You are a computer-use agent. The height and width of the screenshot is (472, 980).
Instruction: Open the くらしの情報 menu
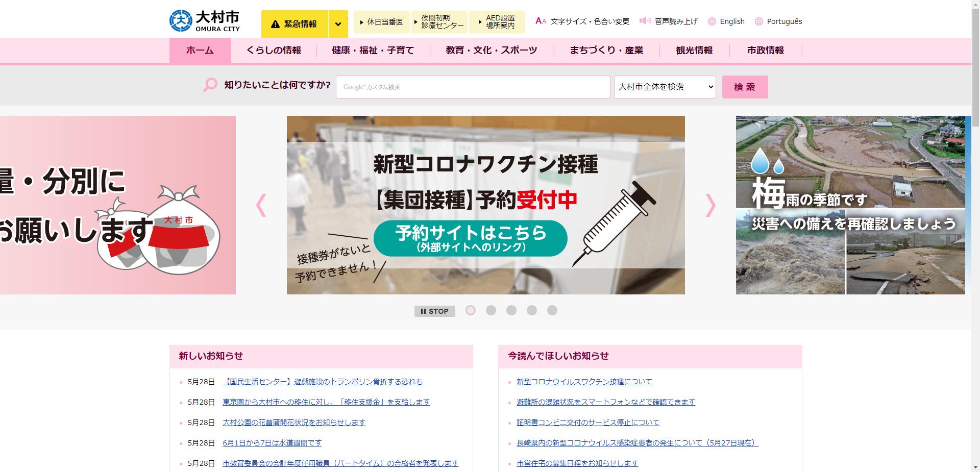pos(274,51)
